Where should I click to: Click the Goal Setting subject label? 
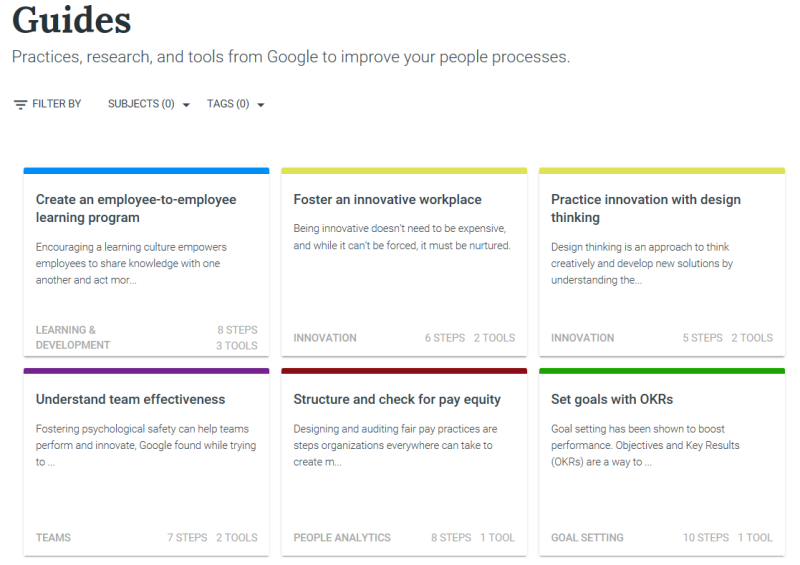(587, 537)
